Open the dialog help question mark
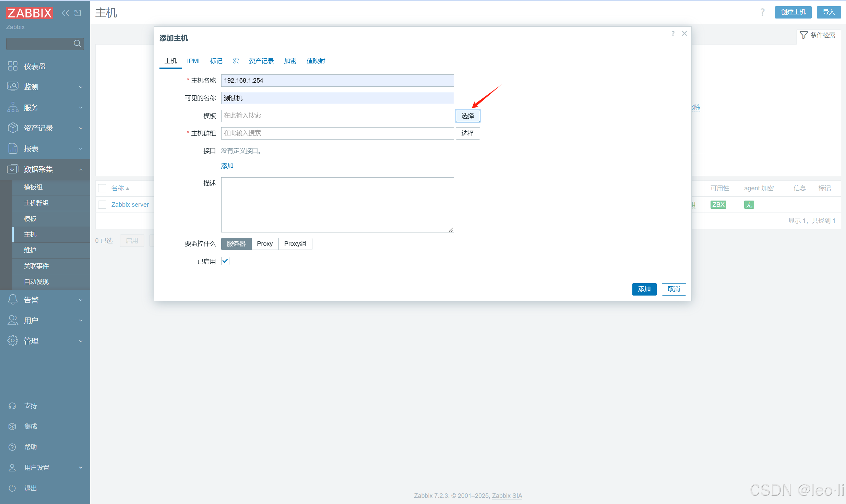Image resolution: width=846 pixels, height=504 pixels. [673, 34]
